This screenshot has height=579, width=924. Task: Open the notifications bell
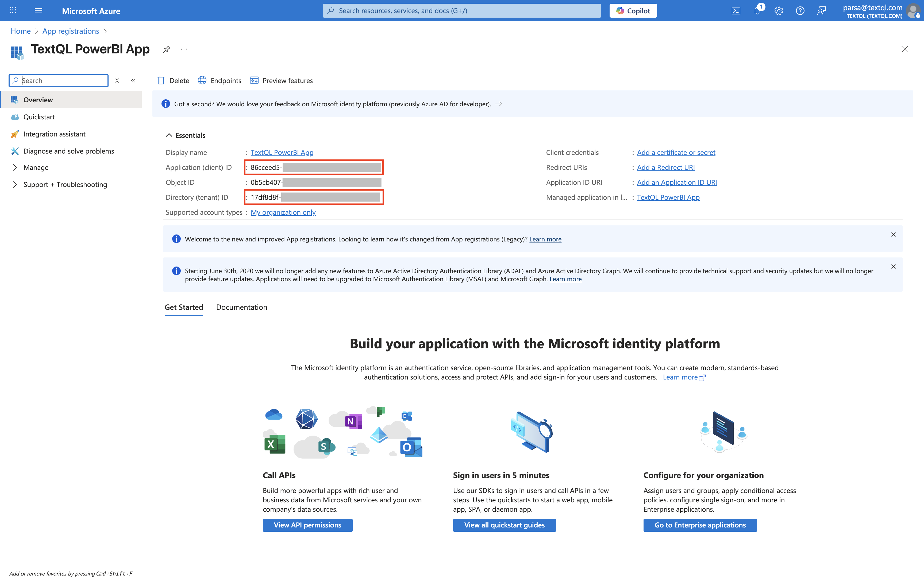pyautogui.click(x=757, y=11)
